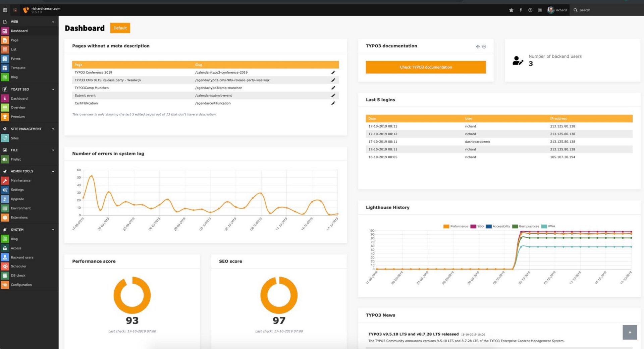Image resolution: width=644 pixels, height=349 pixels.
Task: Open richard user menu
Action: pyautogui.click(x=557, y=10)
